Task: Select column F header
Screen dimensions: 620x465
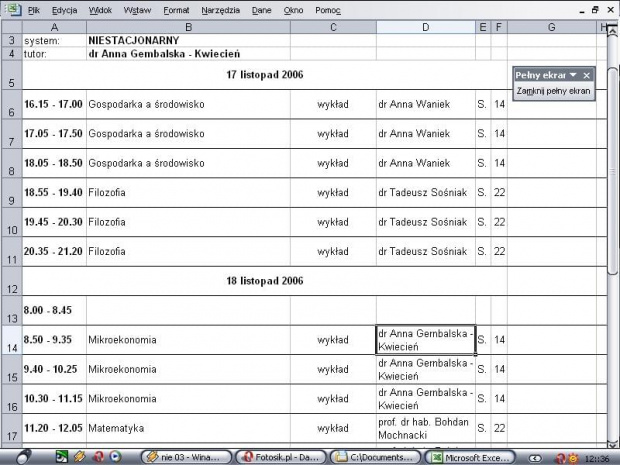Action: tap(499, 27)
